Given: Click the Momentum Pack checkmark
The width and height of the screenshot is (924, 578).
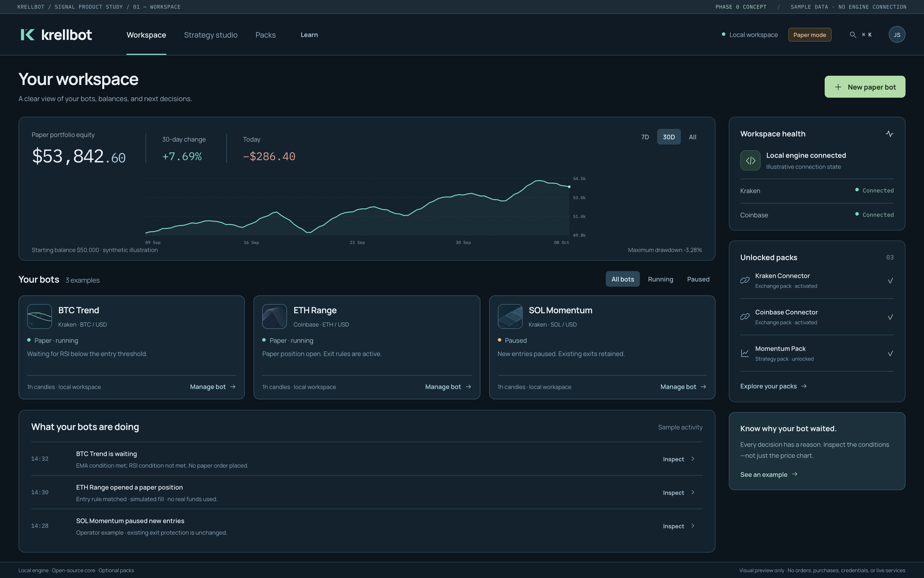Looking at the screenshot, I should (x=891, y=353).
